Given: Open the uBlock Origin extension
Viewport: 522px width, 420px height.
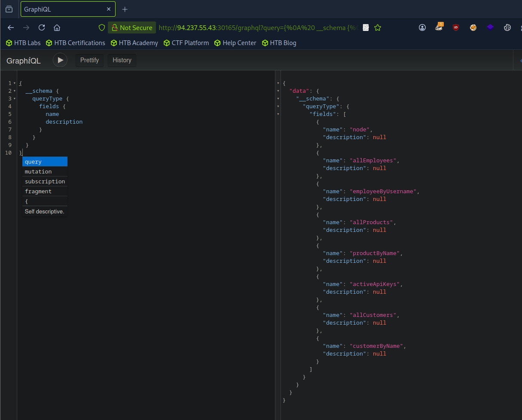Looking at the screenshot, I should click(456, 27).
